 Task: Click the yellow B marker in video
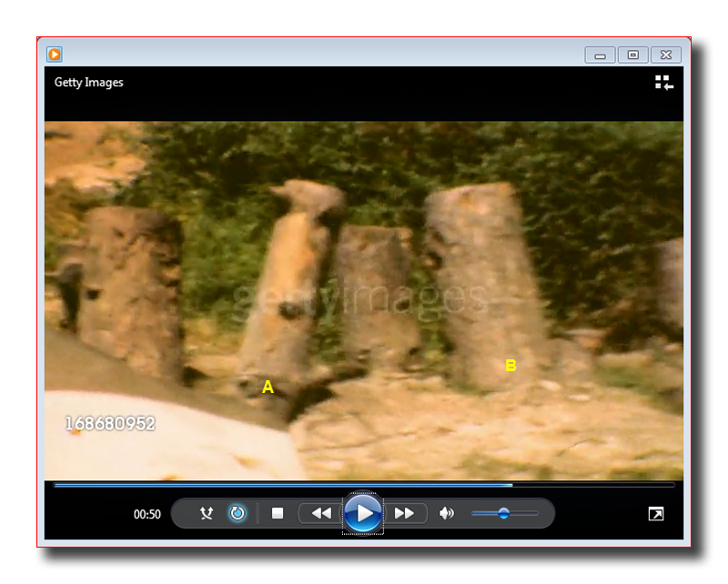pos(511,366)
